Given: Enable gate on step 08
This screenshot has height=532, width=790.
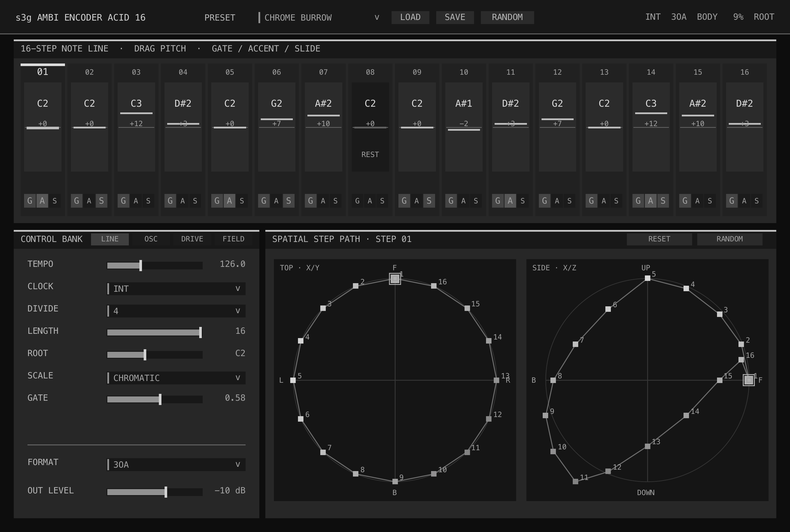Looking at the screenshot, I should point(357,201).
